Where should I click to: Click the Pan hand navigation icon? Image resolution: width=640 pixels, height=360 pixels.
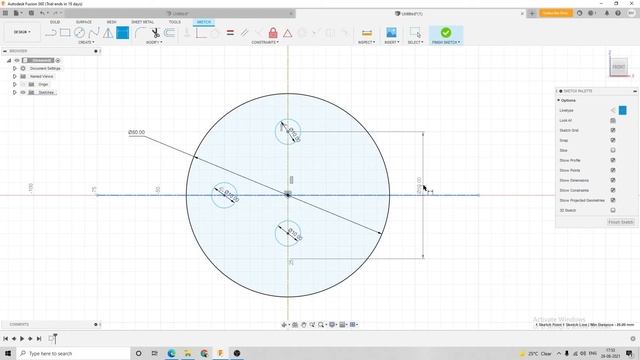tap(304, 324)
